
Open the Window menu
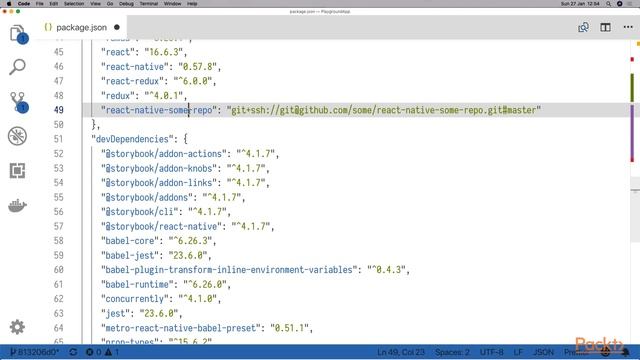pyautogui.click(x=173, y=4)
